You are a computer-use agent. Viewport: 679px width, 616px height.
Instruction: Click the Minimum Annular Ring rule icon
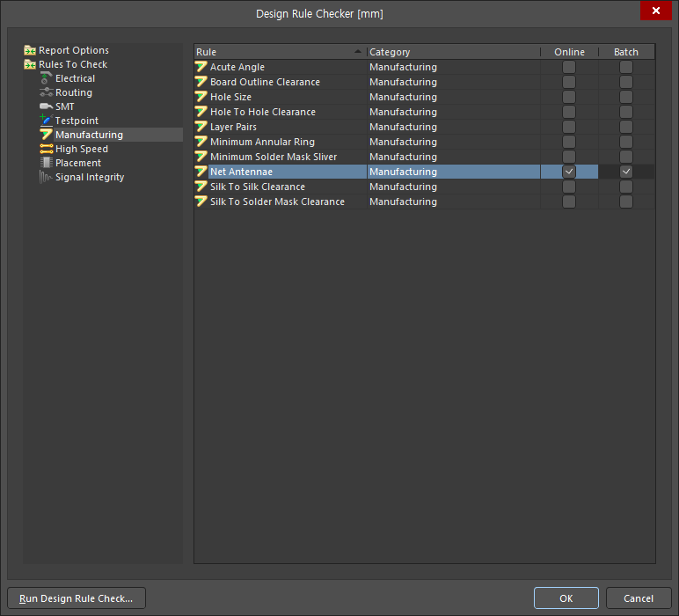click(201, 142)
